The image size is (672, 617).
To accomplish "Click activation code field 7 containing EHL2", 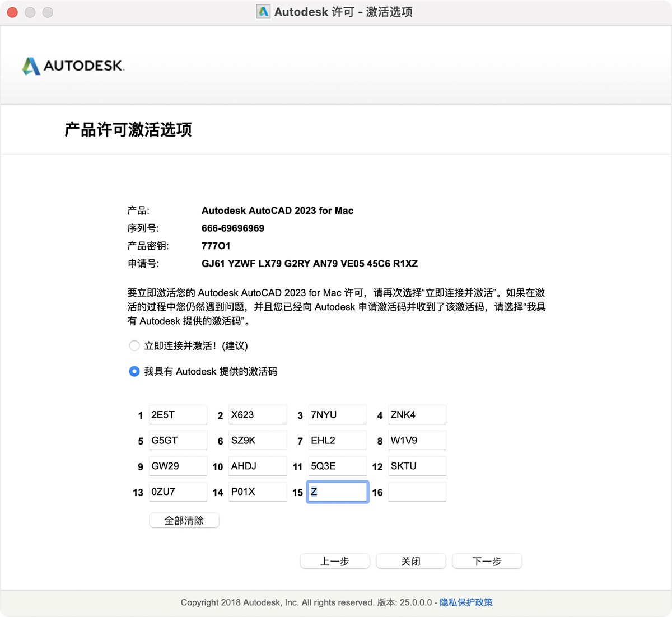I will click(x=338, y=440).
